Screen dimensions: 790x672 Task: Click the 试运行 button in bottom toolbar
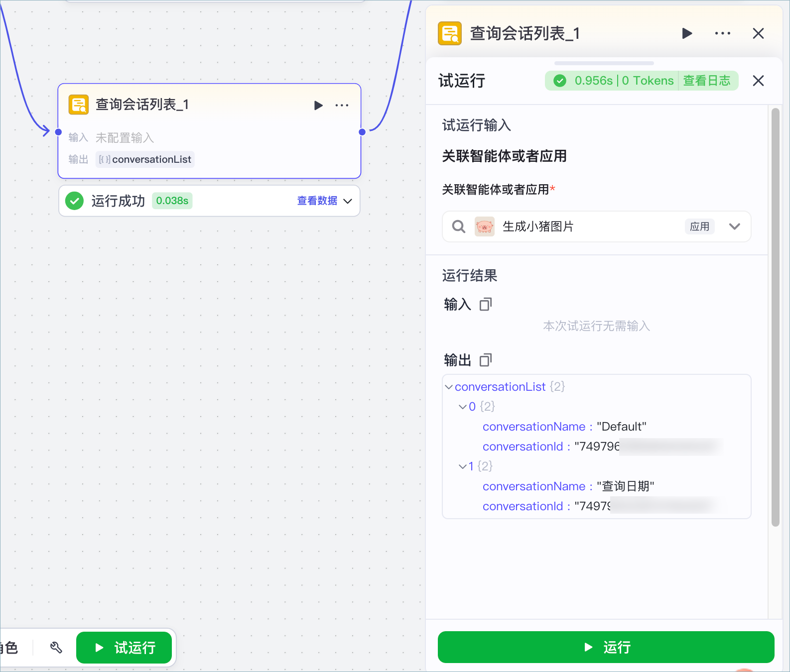coord(124,648)
